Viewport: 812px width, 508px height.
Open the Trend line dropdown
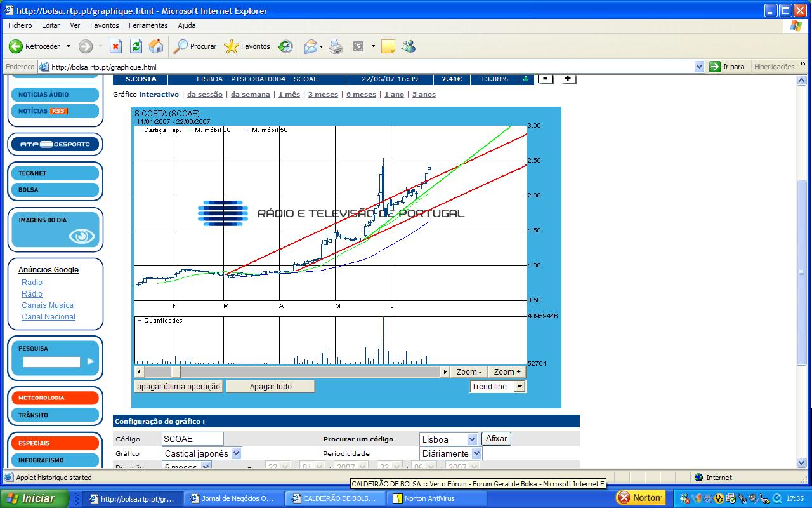pyautogui.click(x=520, y=386)
